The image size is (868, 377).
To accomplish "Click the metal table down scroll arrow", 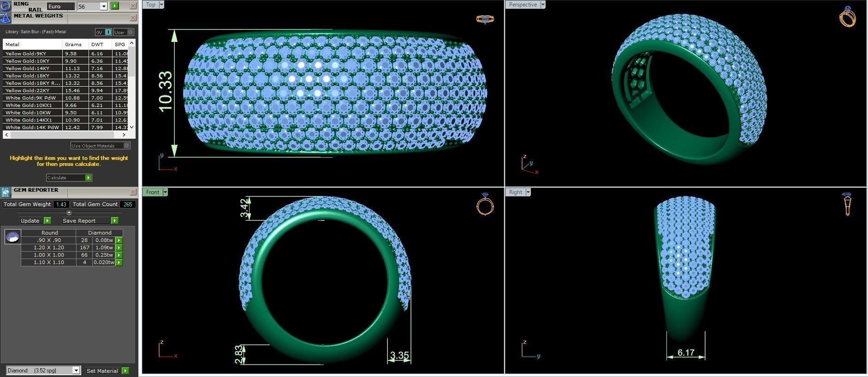I will (x=132, y=127).
